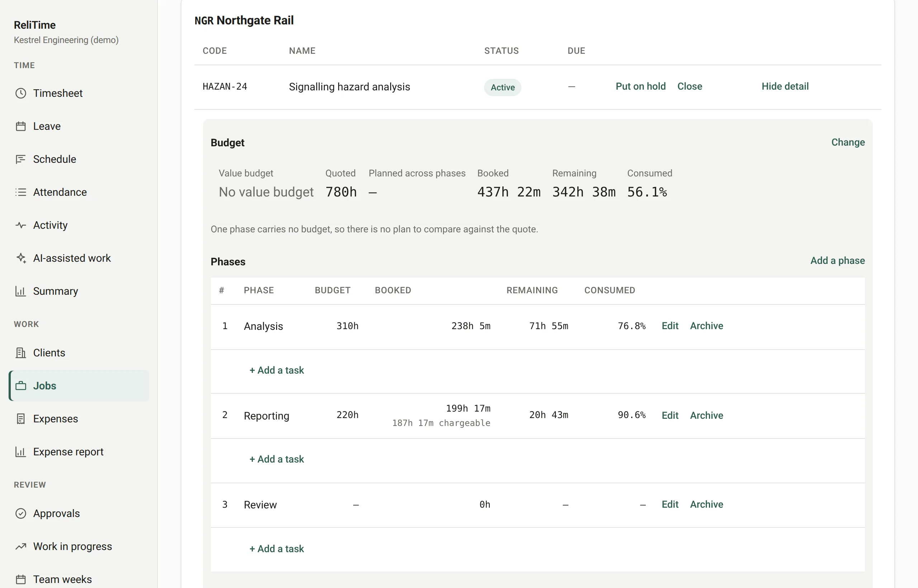The image size is (918, 588).
Task: Edit the Review phase
Action: pos(670,504)
